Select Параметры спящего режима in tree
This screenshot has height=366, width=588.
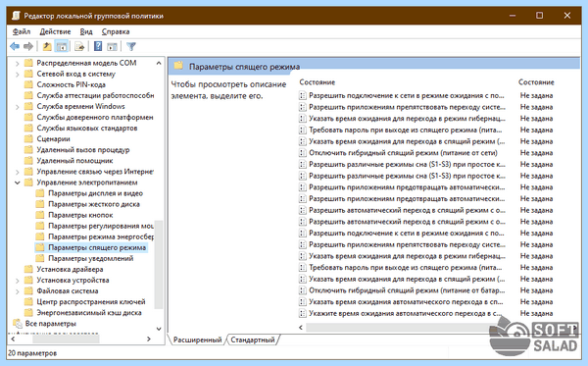point(97,247)
